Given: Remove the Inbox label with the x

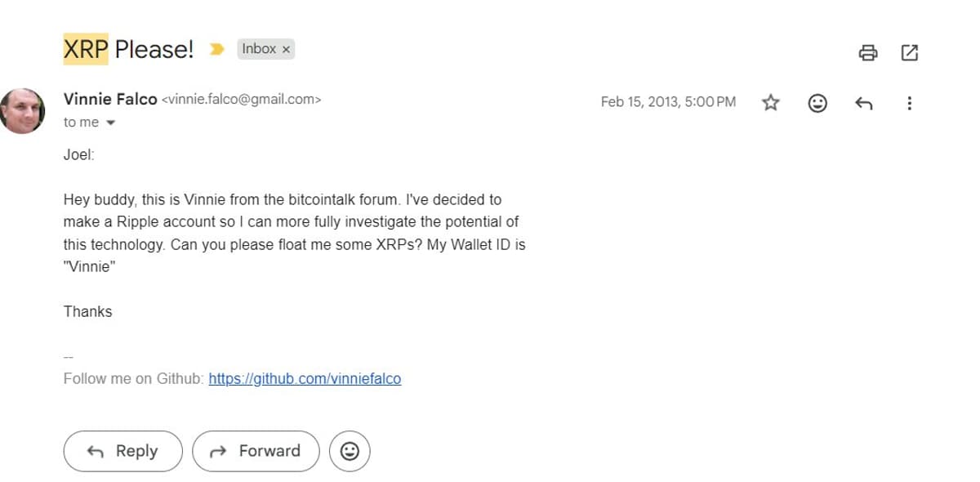Looking at the screenshot, I should coord(287,49).
